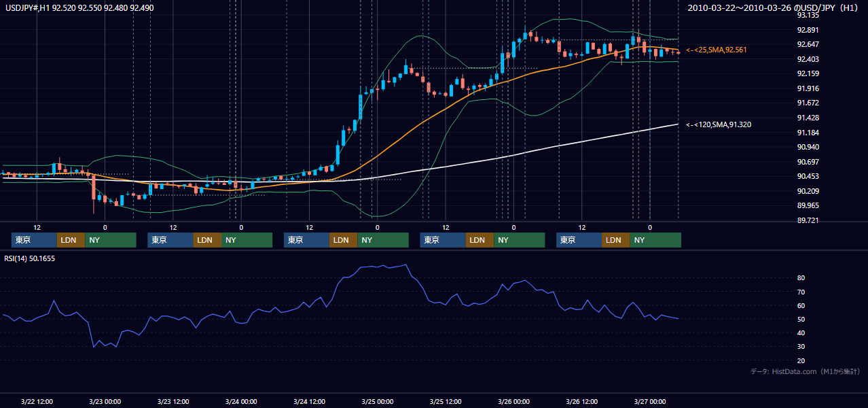
Task: Click the RSI axis level 60
Action: (801, 305)
